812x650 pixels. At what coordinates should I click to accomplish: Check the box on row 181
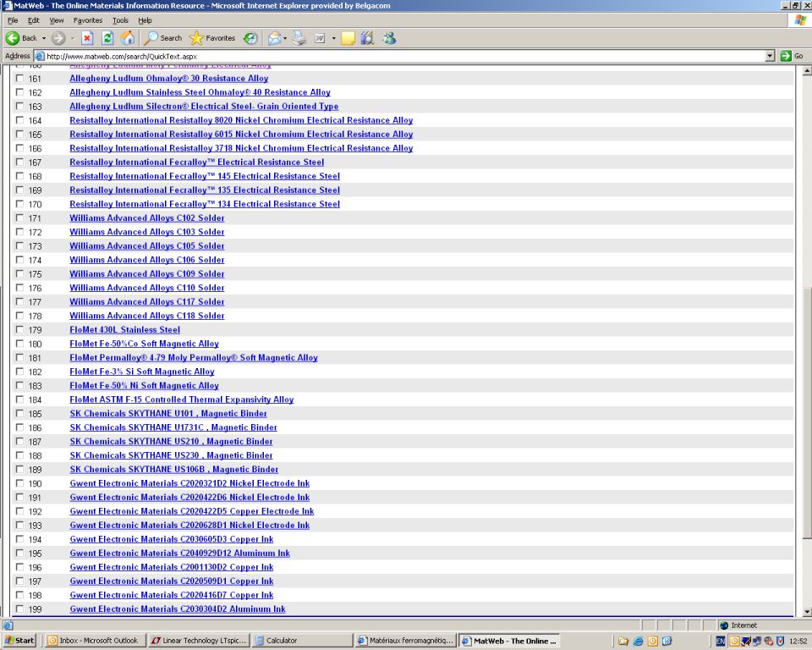(x=19, y=358)
